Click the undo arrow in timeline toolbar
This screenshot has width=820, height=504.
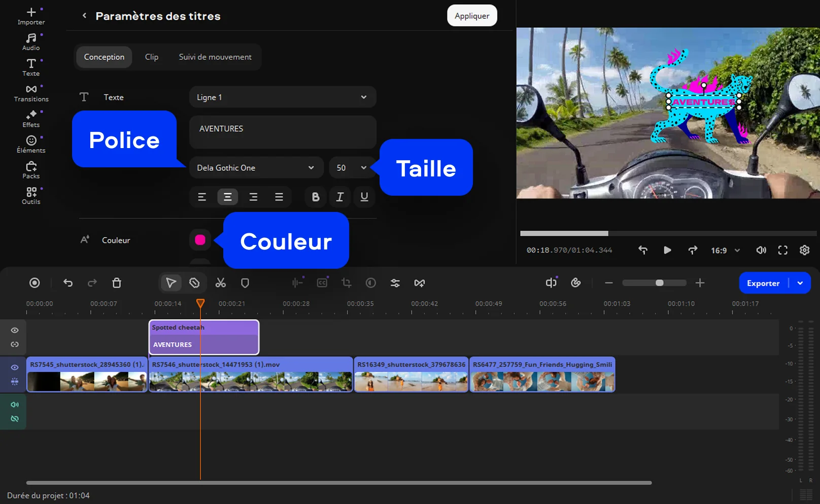[68, 283]
